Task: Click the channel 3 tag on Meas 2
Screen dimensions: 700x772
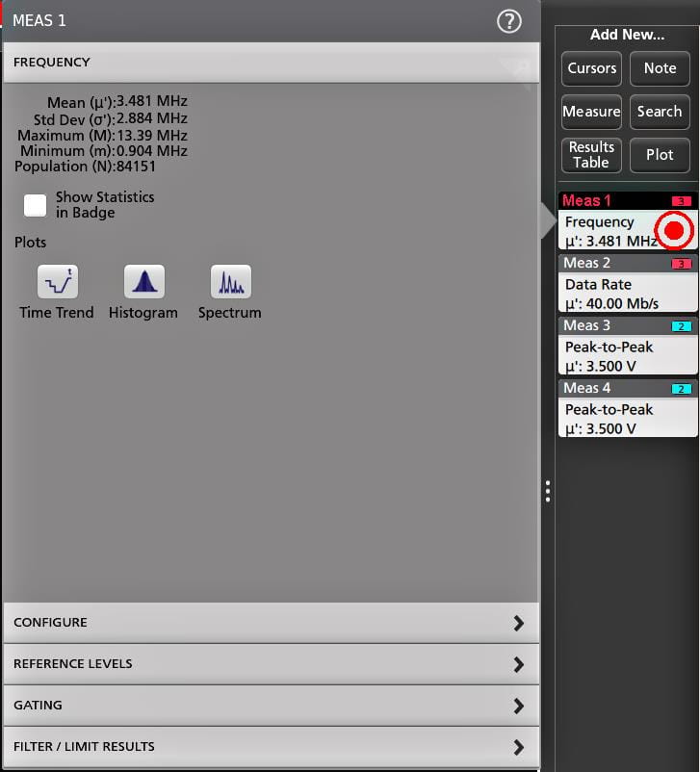Action: point(681,264)
